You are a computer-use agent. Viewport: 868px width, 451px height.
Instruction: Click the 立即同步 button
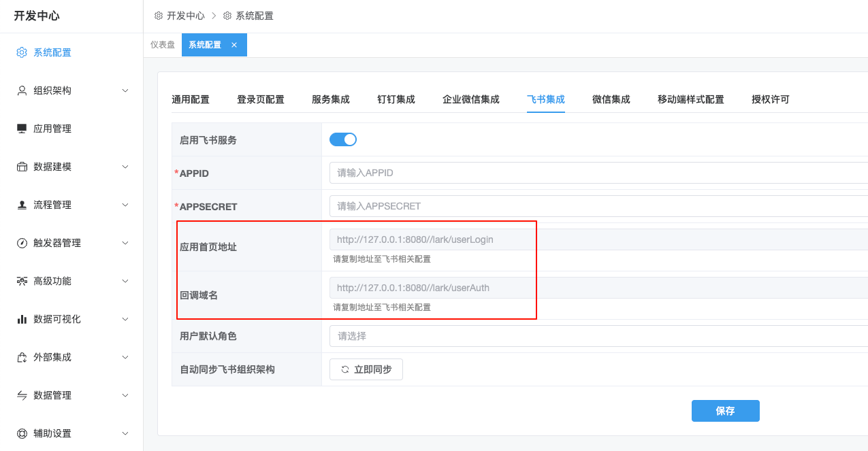(x=366, y=369)
